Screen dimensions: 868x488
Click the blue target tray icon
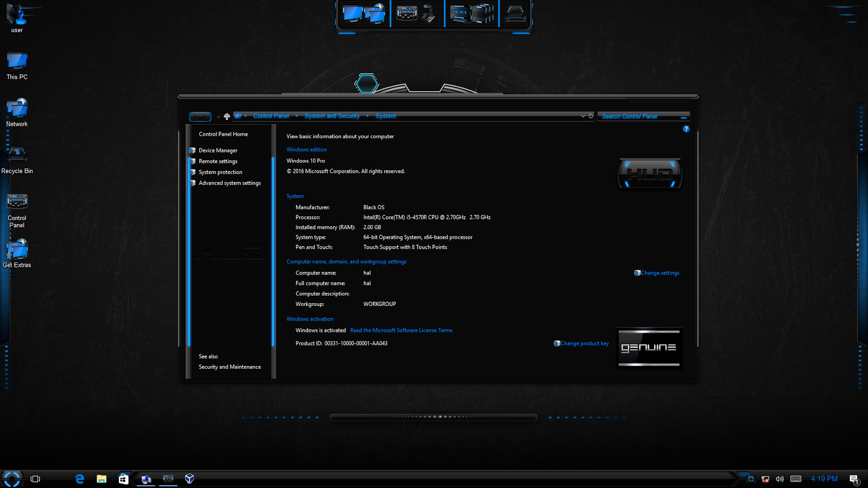coord(751,479)
